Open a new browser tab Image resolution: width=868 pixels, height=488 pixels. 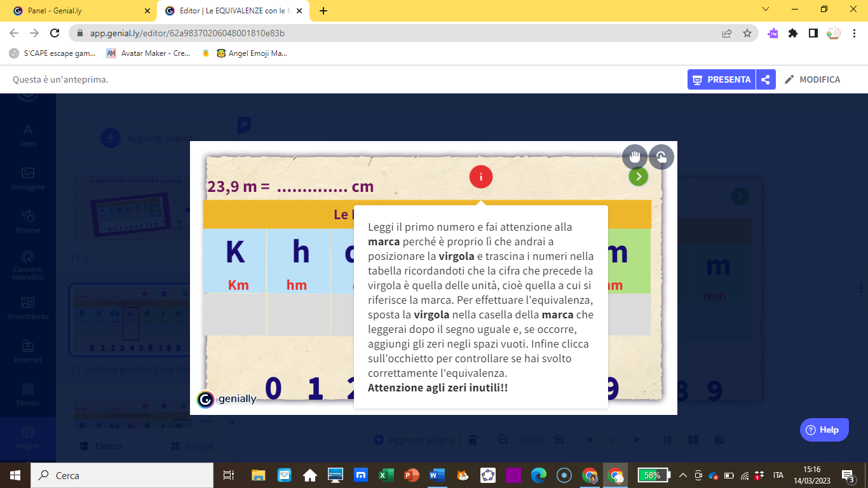(x=323, y=11)
